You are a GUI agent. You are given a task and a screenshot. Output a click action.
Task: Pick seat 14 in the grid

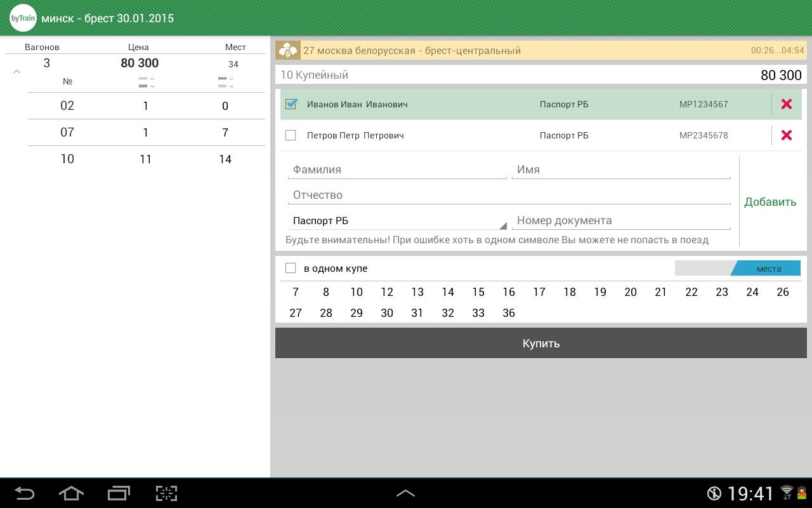tap(448, 292)
